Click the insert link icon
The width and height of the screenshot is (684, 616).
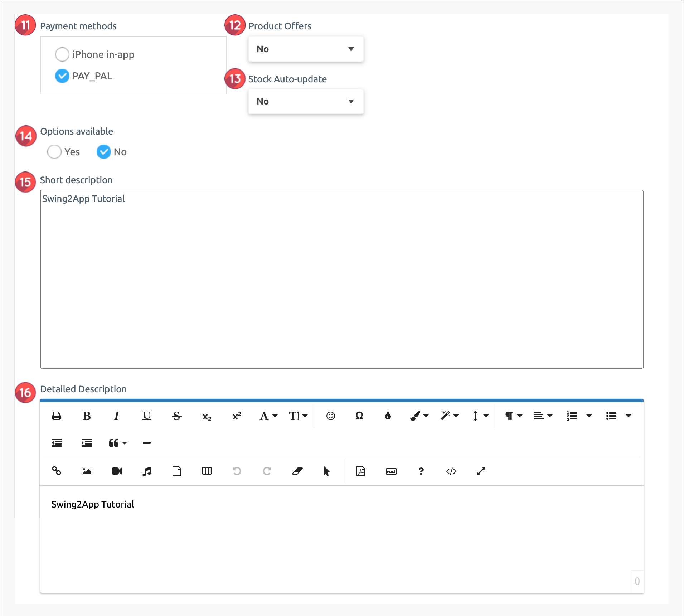57,471
